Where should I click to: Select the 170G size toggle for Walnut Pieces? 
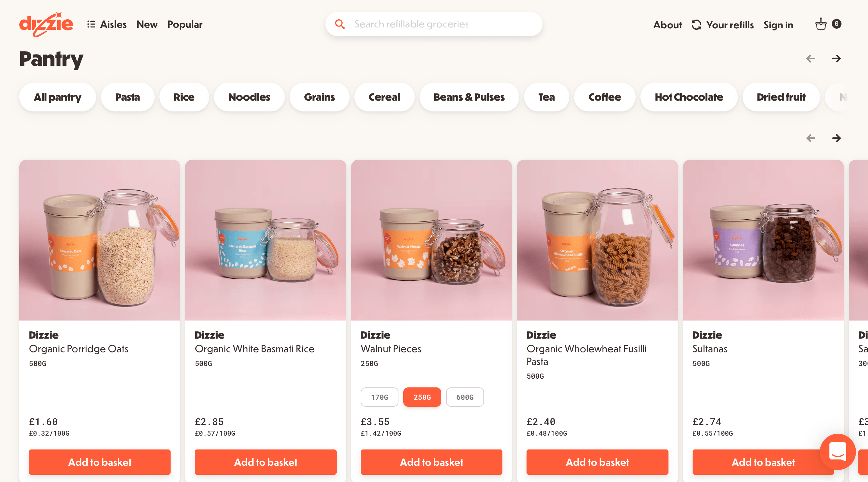pyautogui.click(x=379, y=397)
